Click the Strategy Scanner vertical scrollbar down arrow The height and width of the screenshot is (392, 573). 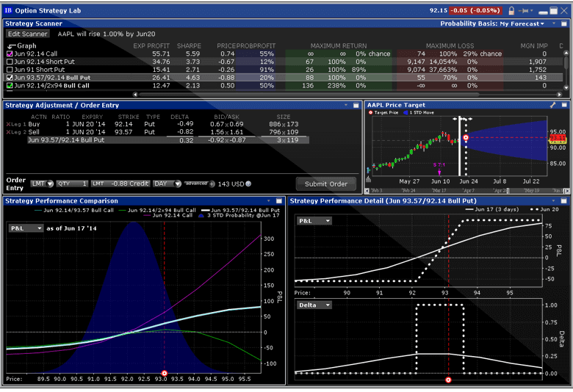[566, 87]
